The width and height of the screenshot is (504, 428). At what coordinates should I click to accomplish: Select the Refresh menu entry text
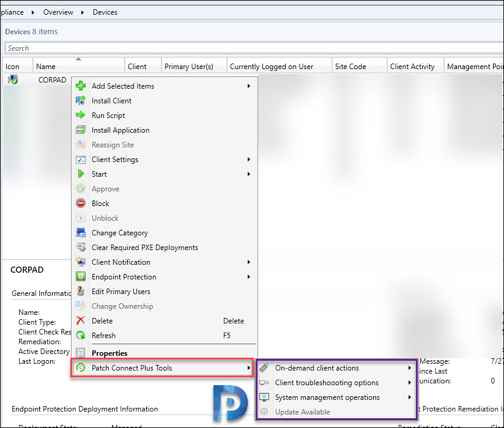103,336
